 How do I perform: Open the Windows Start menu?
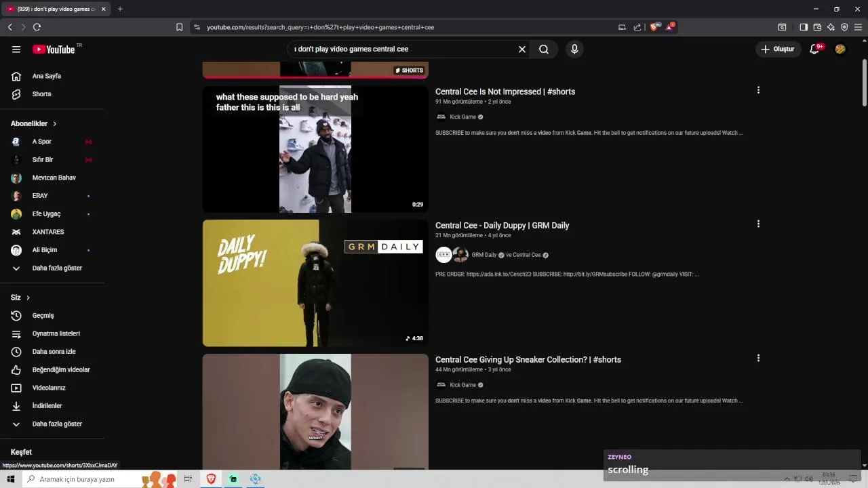[11, 479]
